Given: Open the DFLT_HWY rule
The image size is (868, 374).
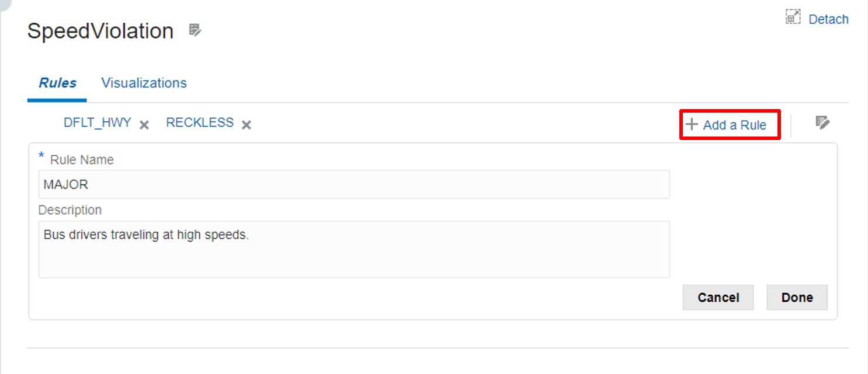Looking at the screenshot, I should [x=97, y=123].
